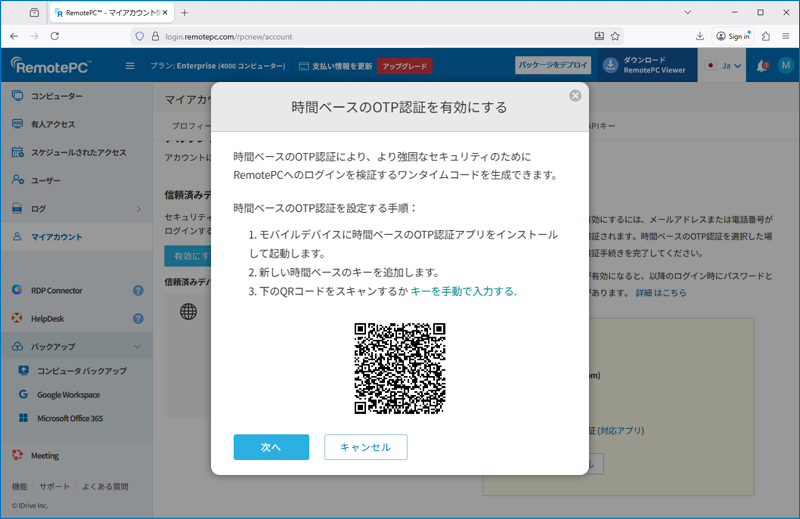Click the バックアップ cloud icon

tap(17, 346)
